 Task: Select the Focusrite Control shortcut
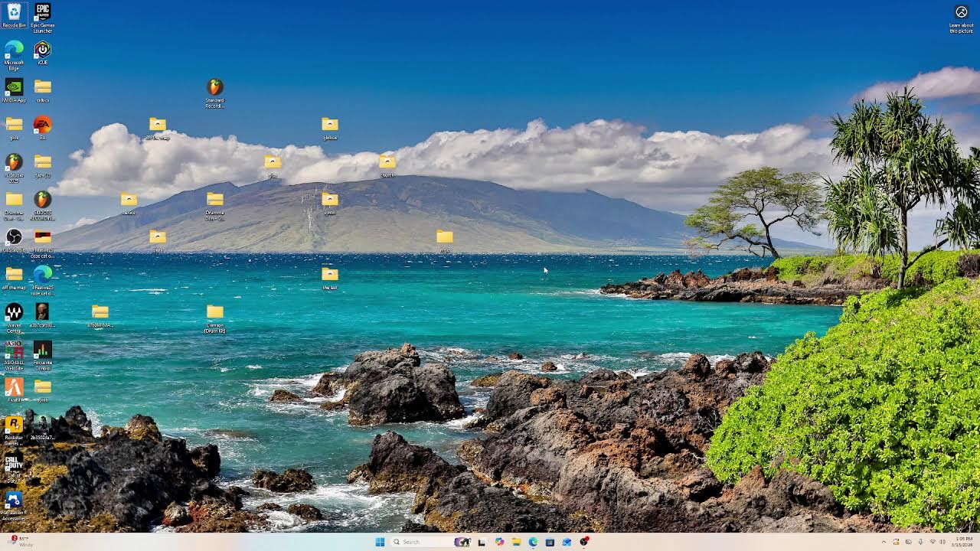[43, 355]
